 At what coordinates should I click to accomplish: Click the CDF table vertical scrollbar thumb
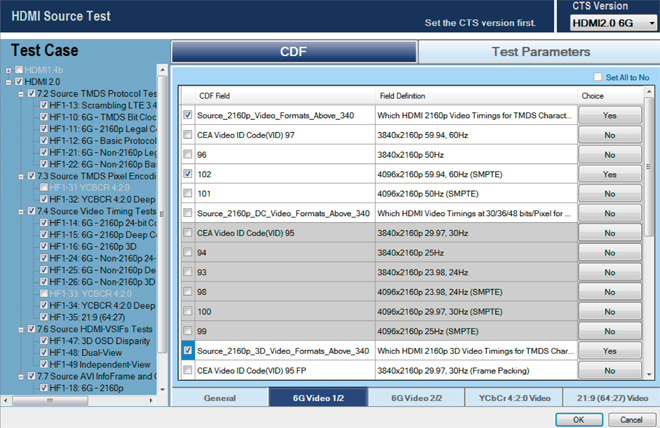[x=649, y=166]
